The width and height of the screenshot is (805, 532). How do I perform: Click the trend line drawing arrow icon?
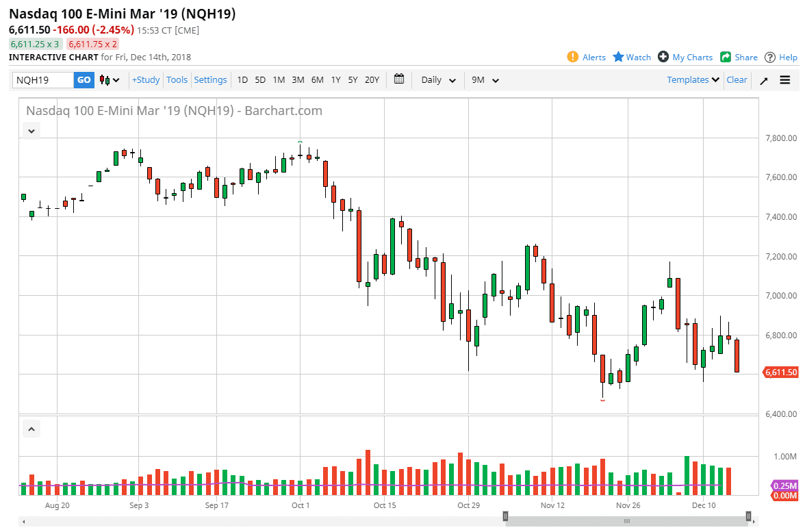763,80
